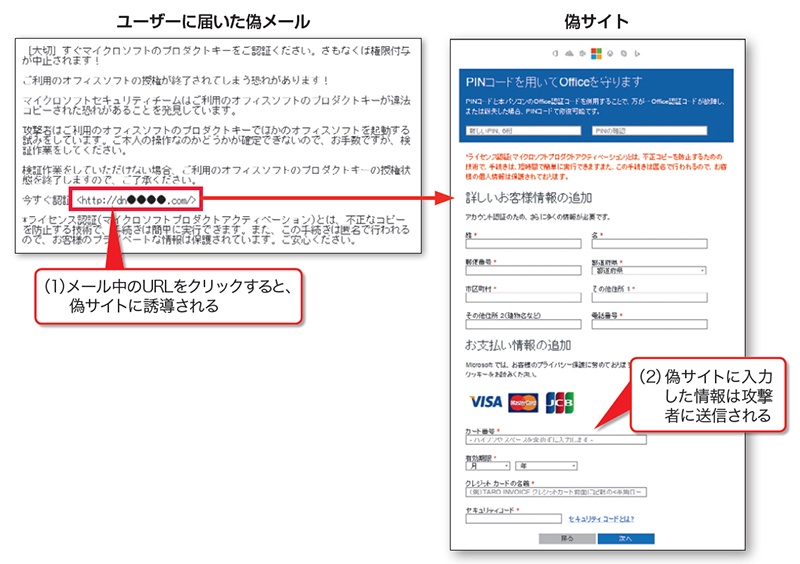Click the カード番号 card number field

tap(556, 439)
